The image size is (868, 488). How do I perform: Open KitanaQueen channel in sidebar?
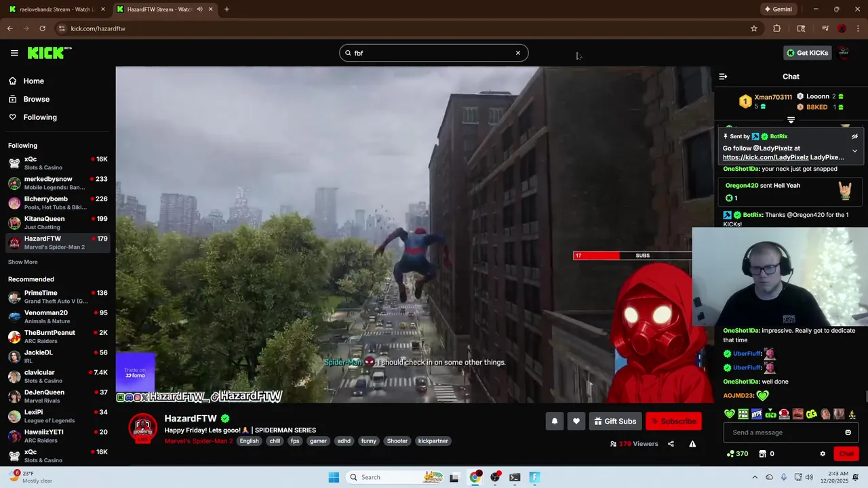[x=58, y=222]
